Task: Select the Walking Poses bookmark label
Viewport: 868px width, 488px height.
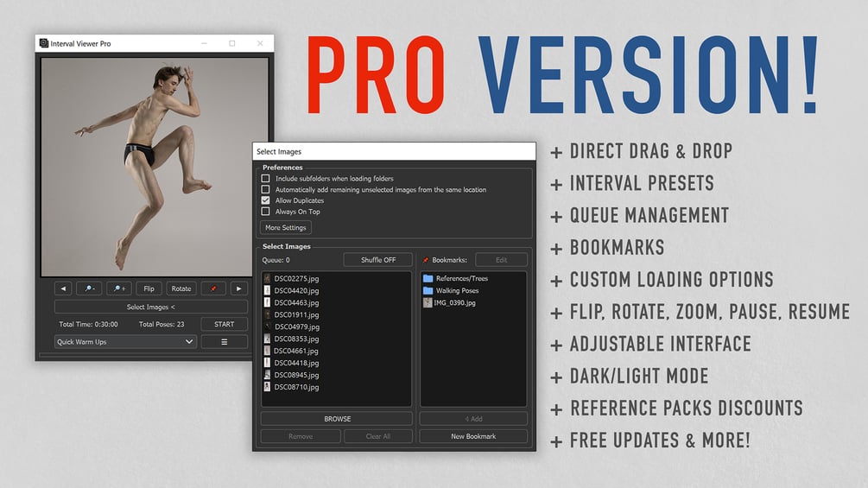Action: [457, 290]
